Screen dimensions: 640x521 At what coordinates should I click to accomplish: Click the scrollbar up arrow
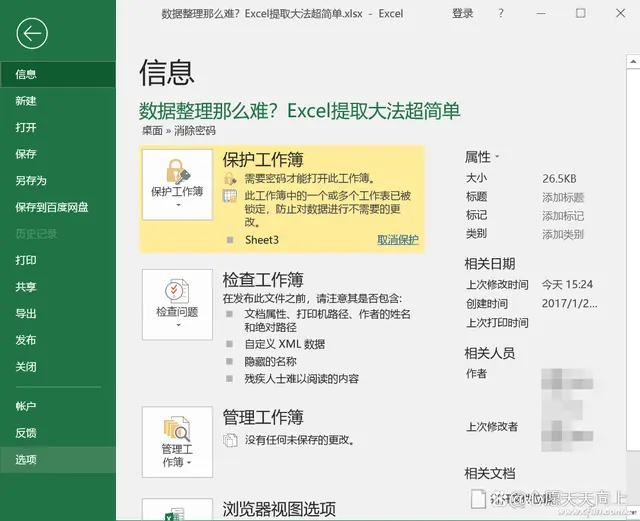pos(633,62)
